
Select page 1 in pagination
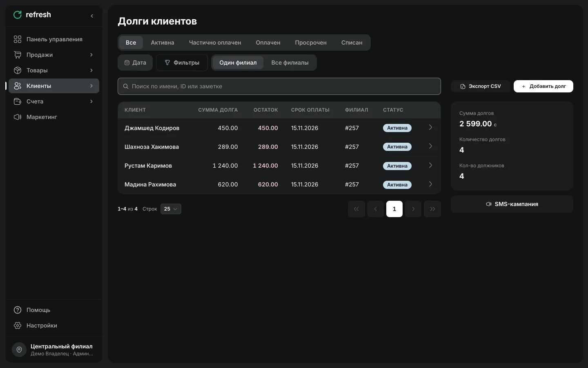click(394, 209)
